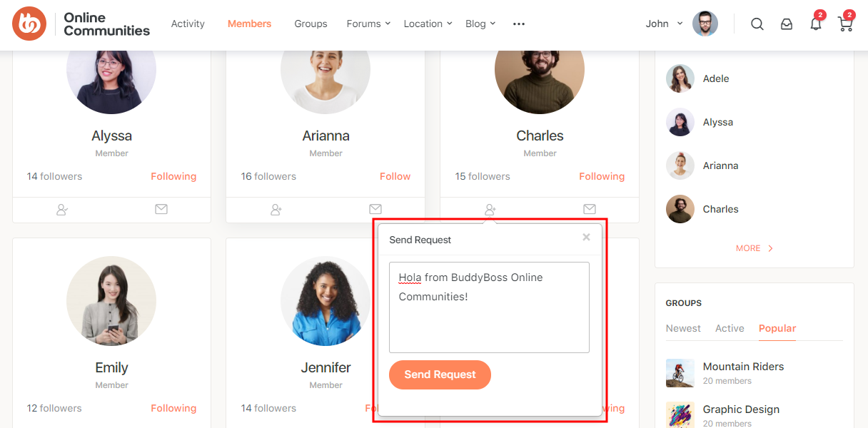Screen dimensions: 868x428
Task: Open the shopping cart icon
Action: [845, 24]
